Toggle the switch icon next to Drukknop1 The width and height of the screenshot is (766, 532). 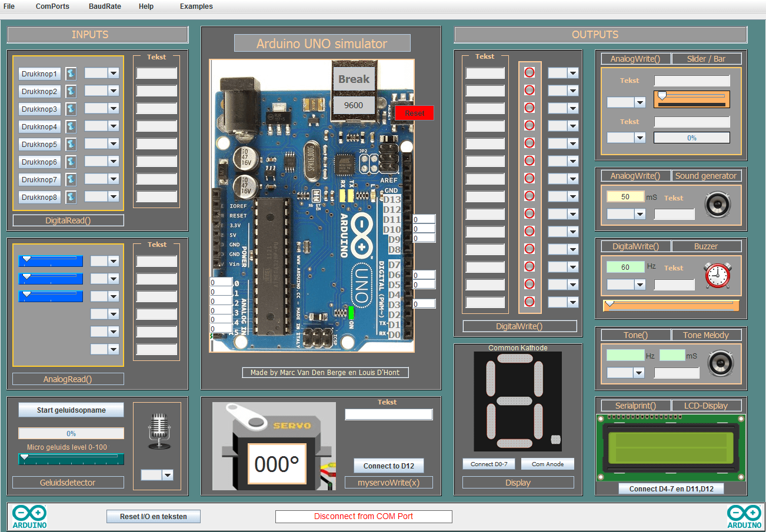(x=71, y=73)
